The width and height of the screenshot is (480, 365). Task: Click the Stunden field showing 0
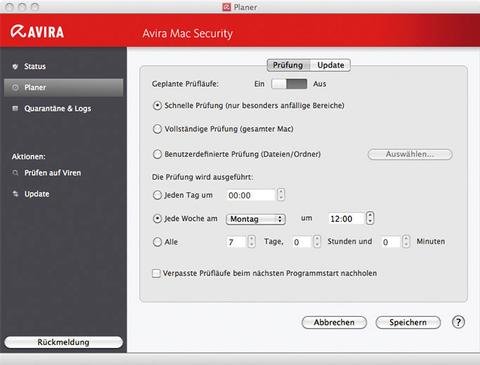click(302, 242)
